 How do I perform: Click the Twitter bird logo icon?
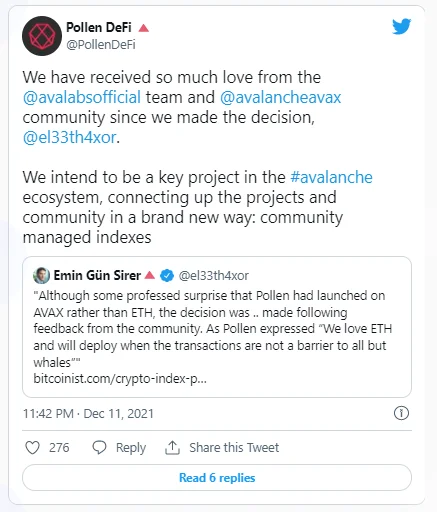(x=401, y=27)
